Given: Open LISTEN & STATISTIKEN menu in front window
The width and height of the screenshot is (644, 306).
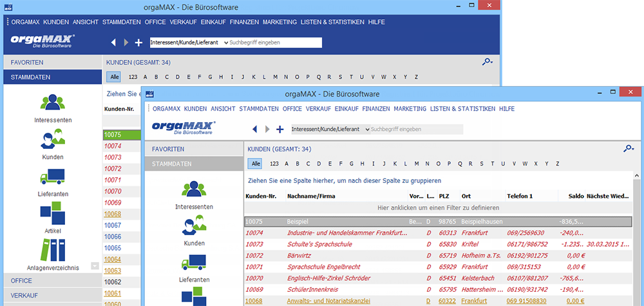Looking at the screenshot, I should pyautogui.click(x=462, y=109).
